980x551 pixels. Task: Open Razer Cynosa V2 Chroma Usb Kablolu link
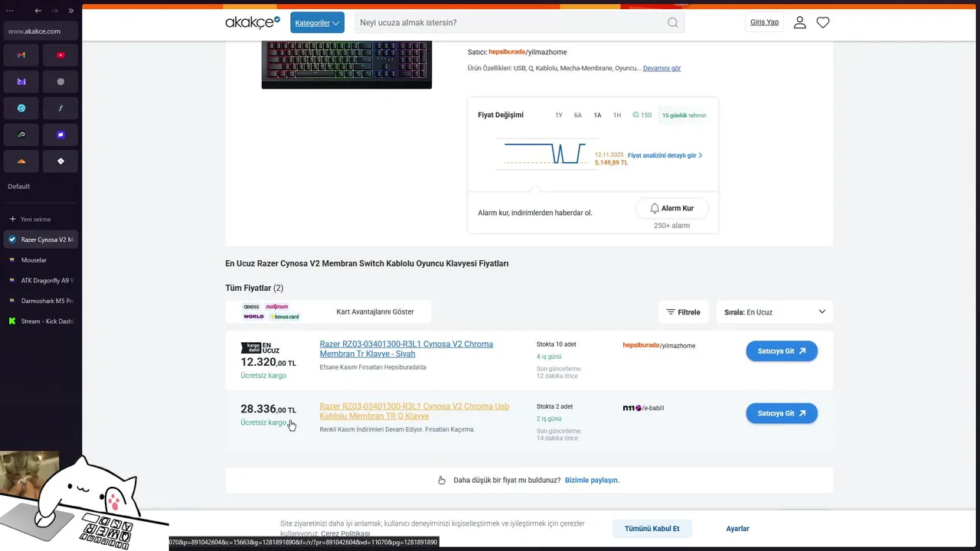(414, 411)
